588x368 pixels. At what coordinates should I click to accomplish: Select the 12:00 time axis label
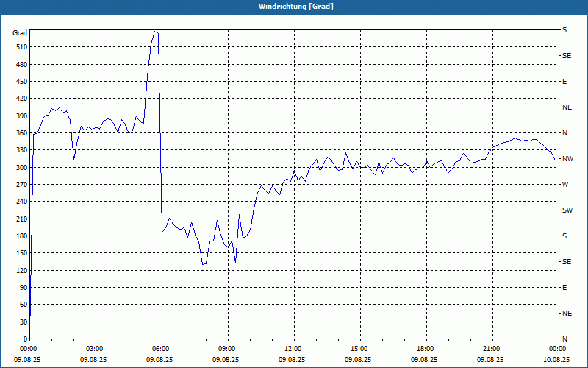click(292, 348)
